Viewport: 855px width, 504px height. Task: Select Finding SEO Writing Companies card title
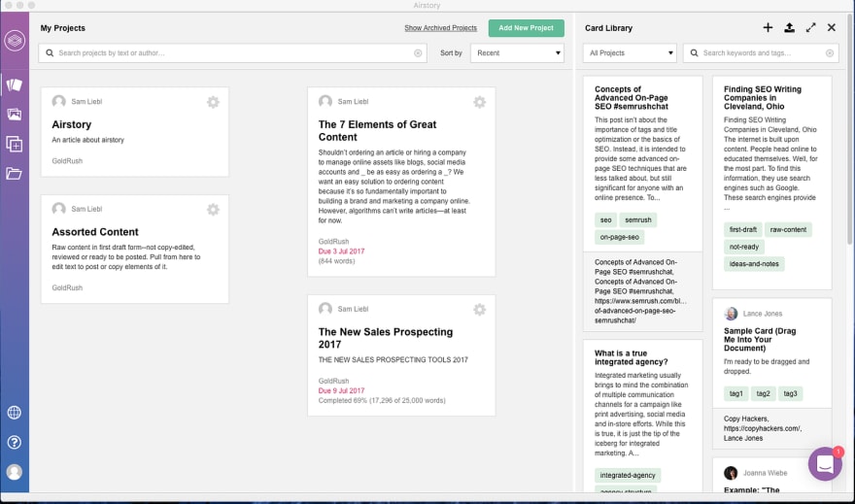coord(763,97)
